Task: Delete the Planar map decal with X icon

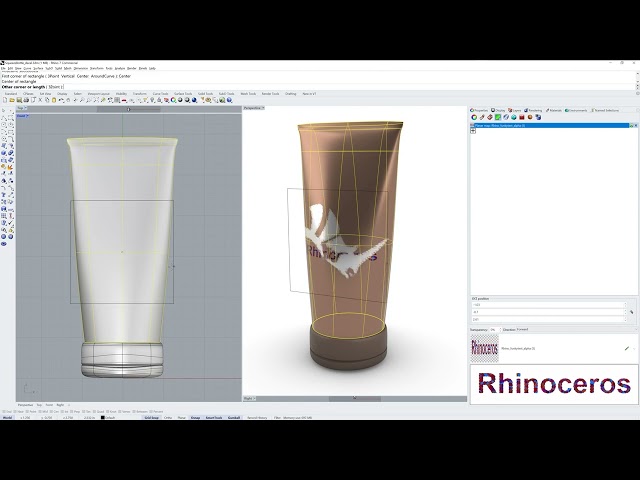Action: [x=636, y=126]
